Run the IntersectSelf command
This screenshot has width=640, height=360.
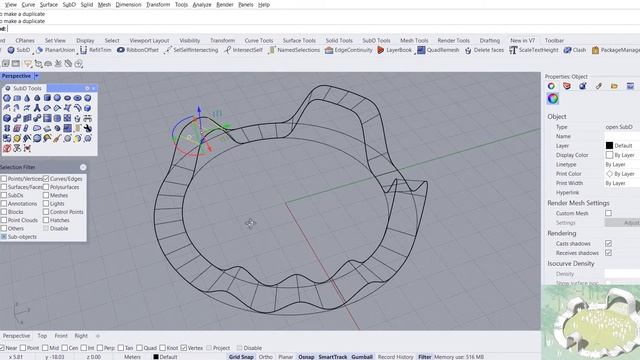click(x=243, y=50)
